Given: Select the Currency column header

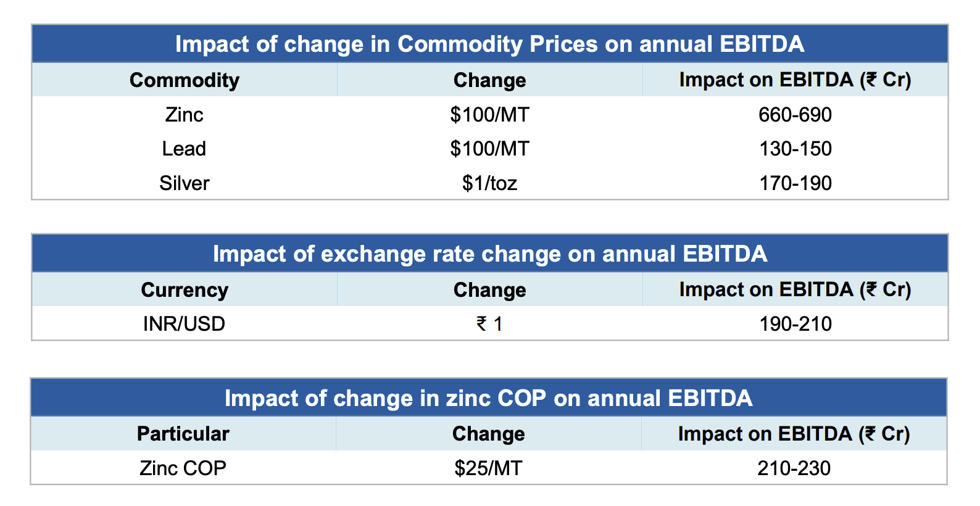Looking at the screenshot, I should tap(184, 290).
